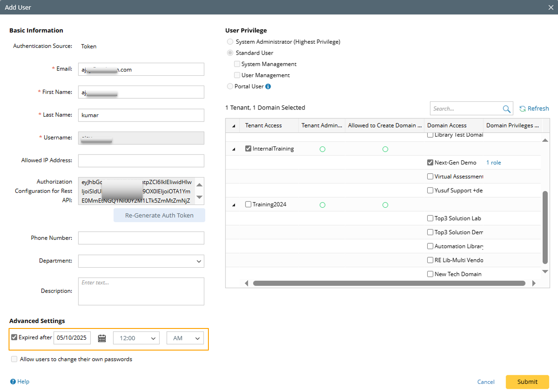
Task: Collapse the InternalTraining tenant row
Action: click(234, 149)
